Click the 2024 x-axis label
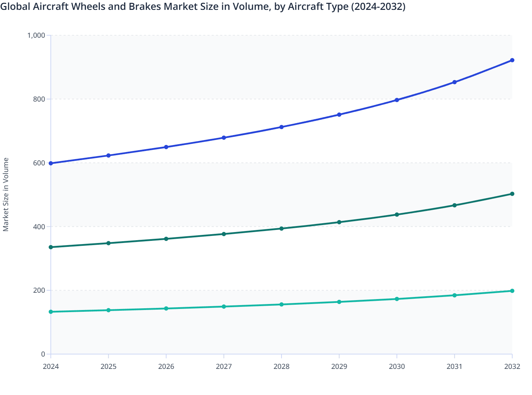This screenshot has height=395, width=532. coord(51,367)
